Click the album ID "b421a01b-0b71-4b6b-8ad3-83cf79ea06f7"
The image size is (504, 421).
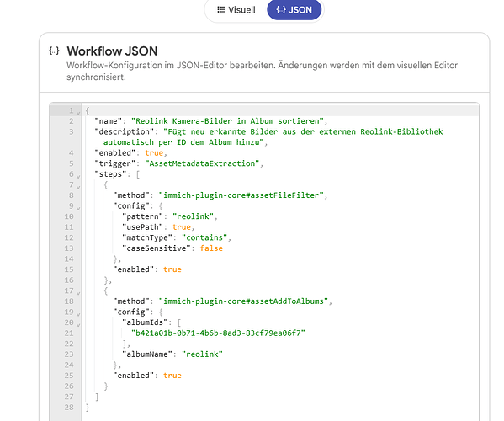click(x=218, y=333)
